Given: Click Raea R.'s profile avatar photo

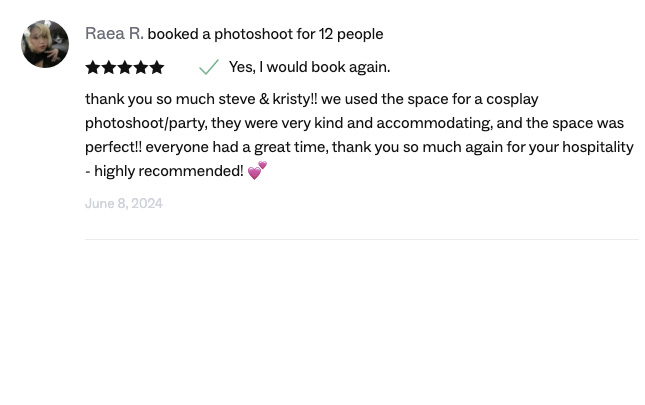Looking at the screenshot, I should coord(45,44).
